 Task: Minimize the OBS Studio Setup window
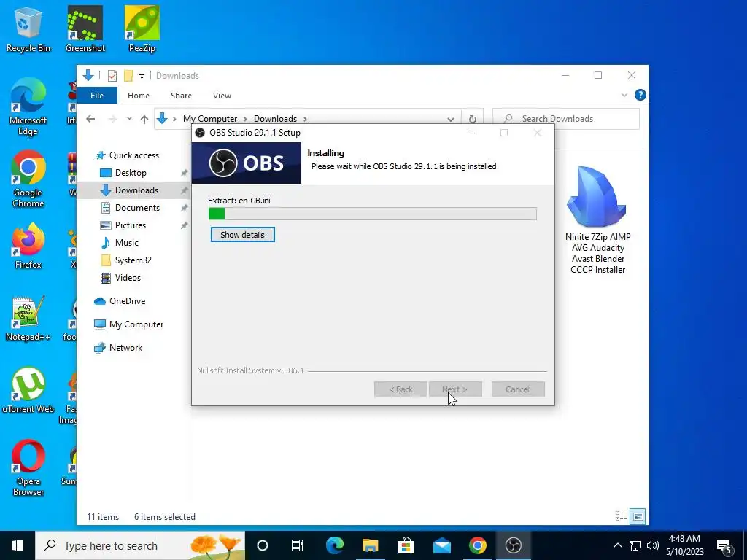click(x=471, y=133)
